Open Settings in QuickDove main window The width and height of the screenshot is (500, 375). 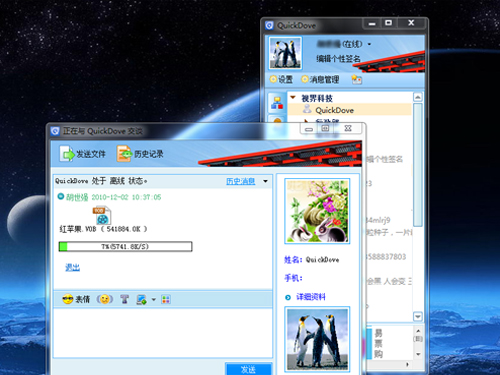281,79
